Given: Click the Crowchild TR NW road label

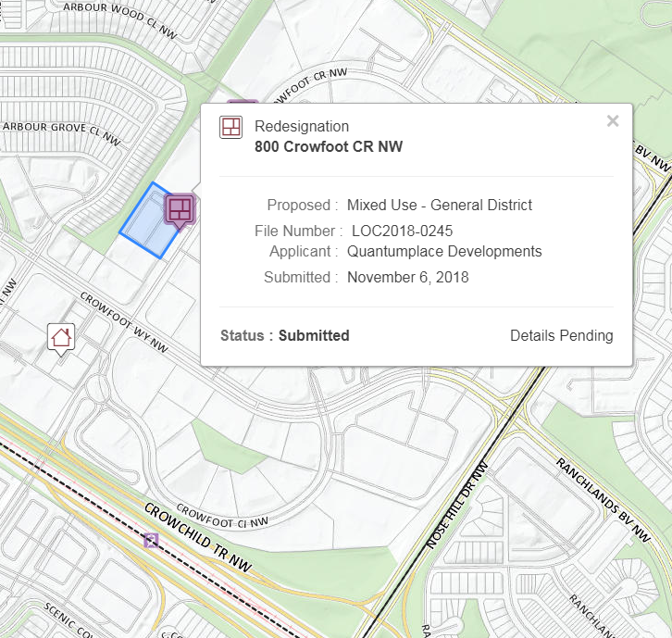Looking at the screenshot, I should [x=197, y=536].
